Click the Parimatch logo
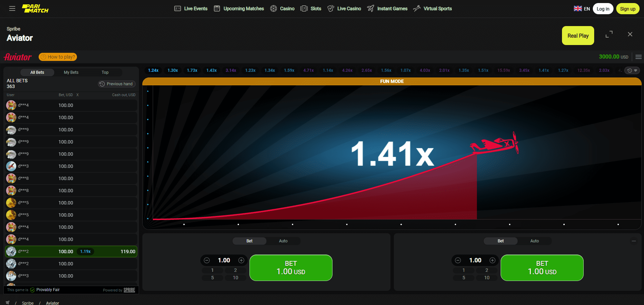The image size is (644, 305). [35, 8]
